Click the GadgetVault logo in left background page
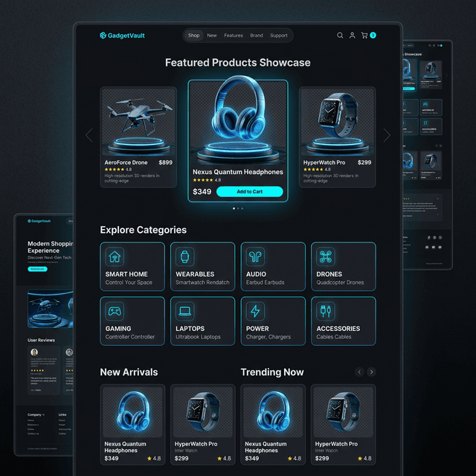This screenshot has height=476, width=476. (x=39, y=221)
